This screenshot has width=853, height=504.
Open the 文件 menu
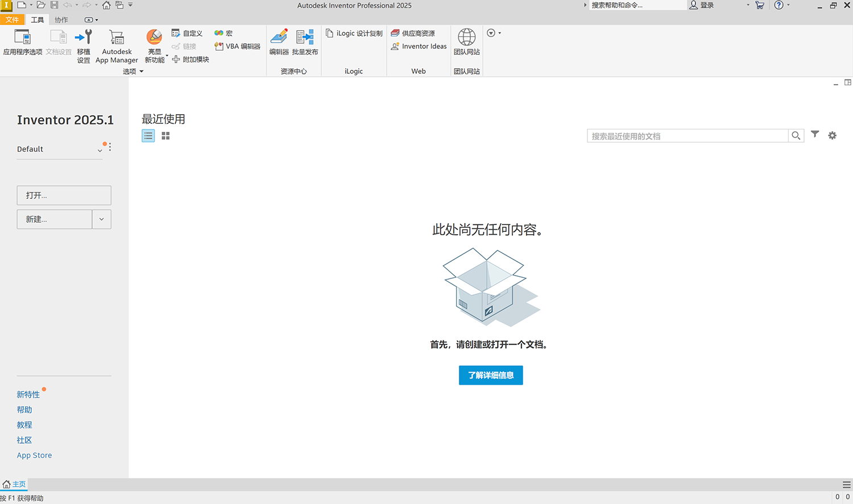13,19
